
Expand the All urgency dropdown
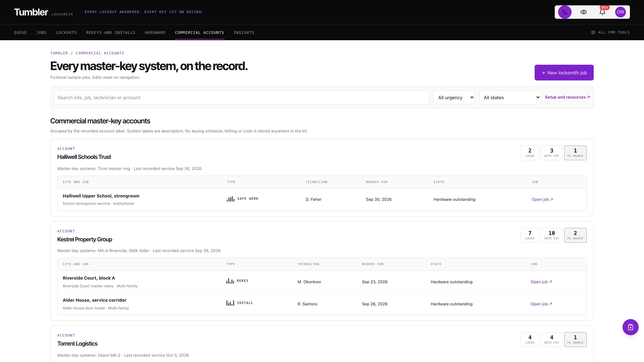454,97
